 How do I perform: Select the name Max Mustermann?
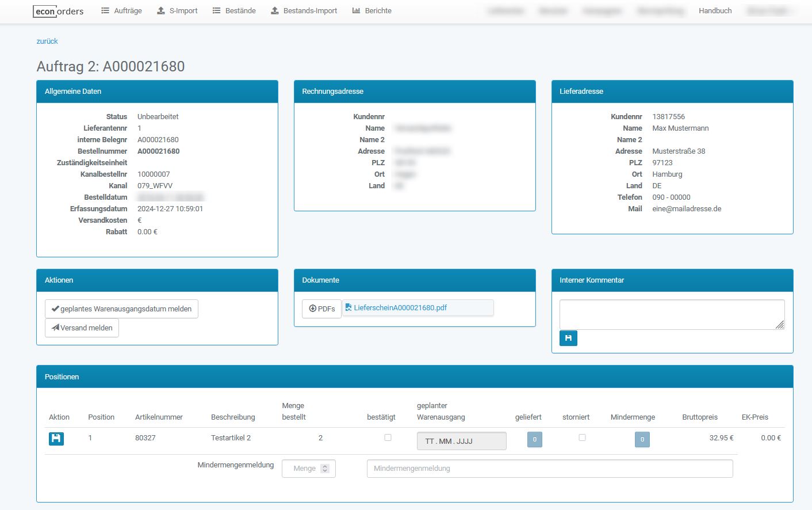680,128
